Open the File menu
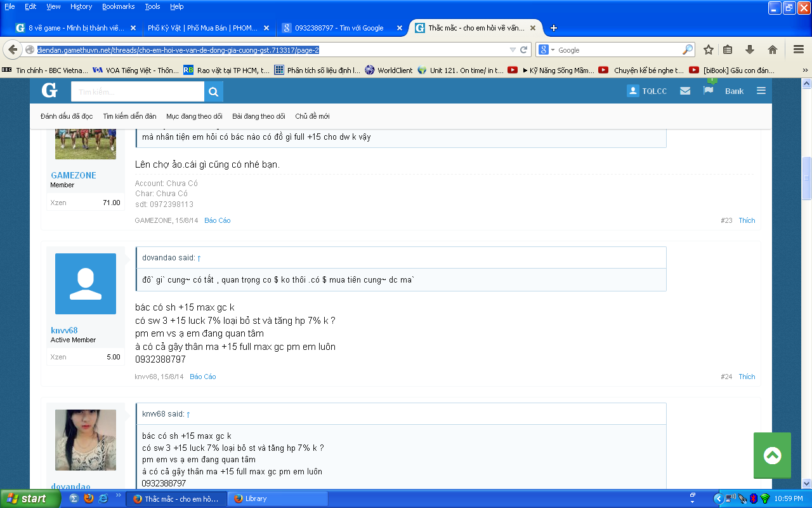812x508 pixels. tap(10, 6)
